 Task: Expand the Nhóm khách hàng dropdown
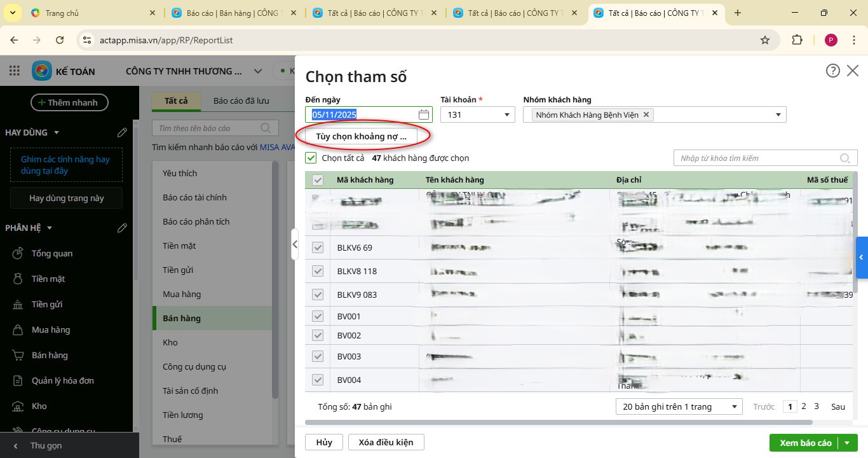point(778,115)
